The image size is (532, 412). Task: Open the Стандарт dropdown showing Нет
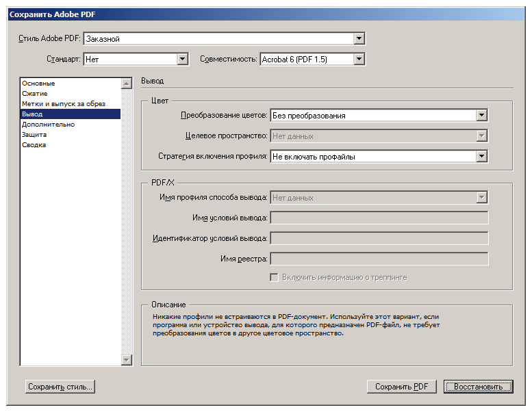point(136,60)
